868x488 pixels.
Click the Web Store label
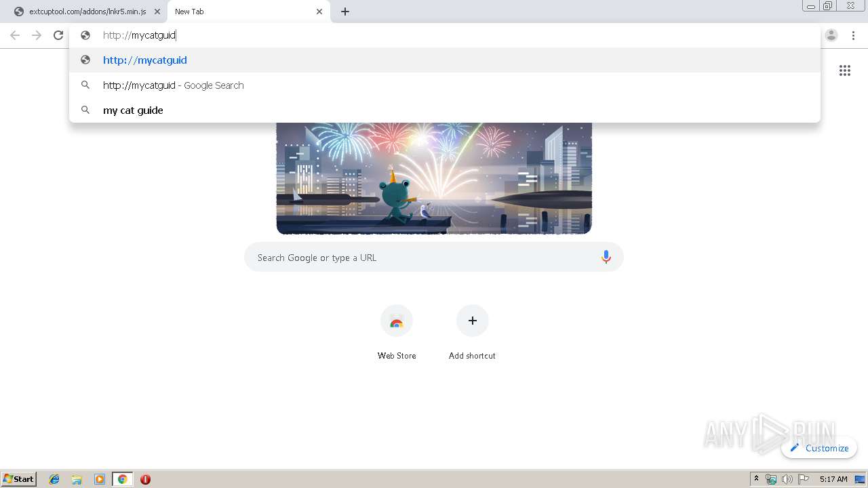397,356
